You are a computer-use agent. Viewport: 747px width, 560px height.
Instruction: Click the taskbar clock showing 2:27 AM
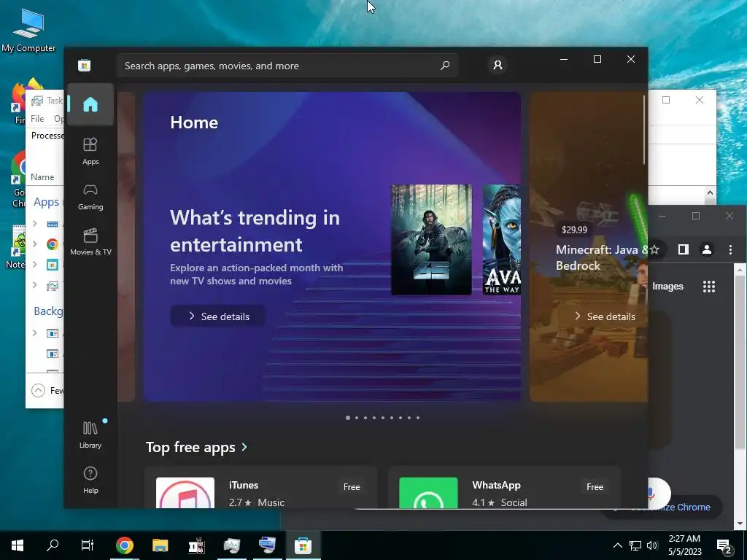684,545
